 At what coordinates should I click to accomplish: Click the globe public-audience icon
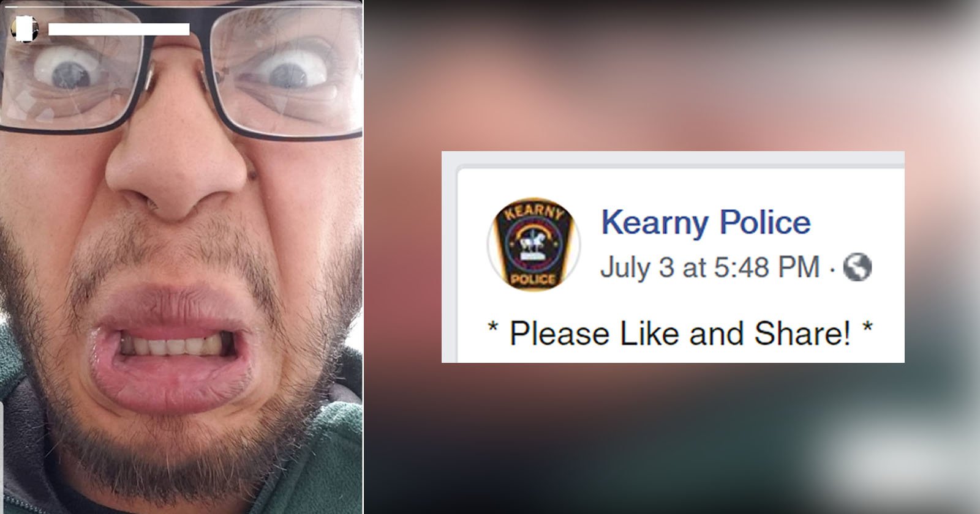(x=858, y=267)
